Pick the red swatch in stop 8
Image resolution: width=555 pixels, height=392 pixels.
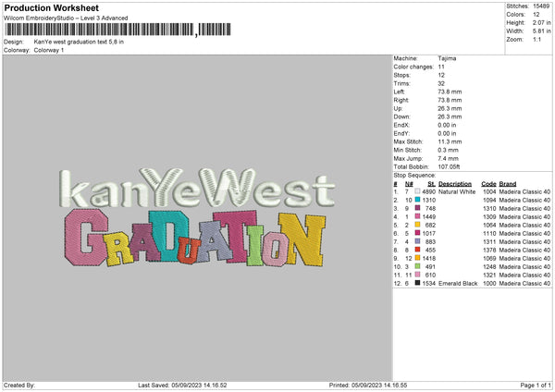point(418,250)
